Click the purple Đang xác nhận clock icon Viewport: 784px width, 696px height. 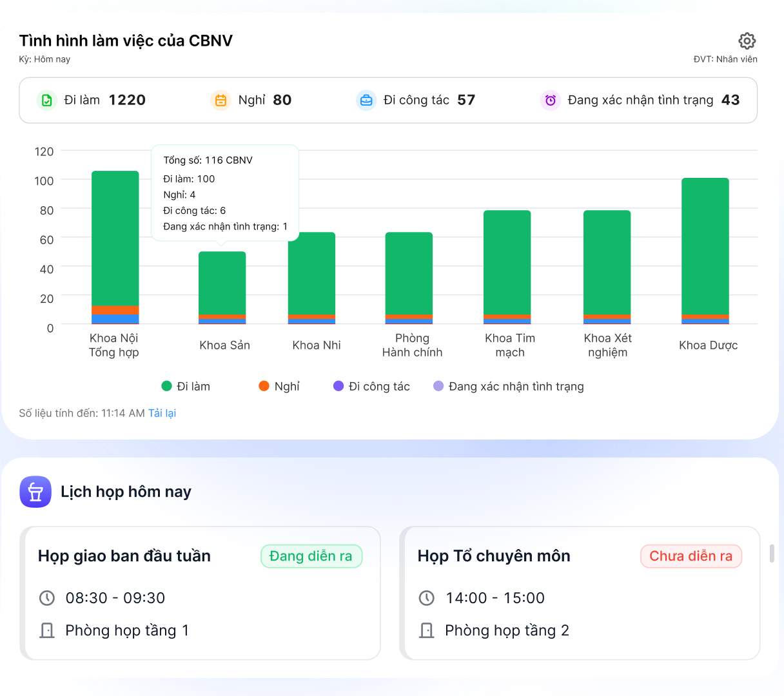[x=550, y=100]
